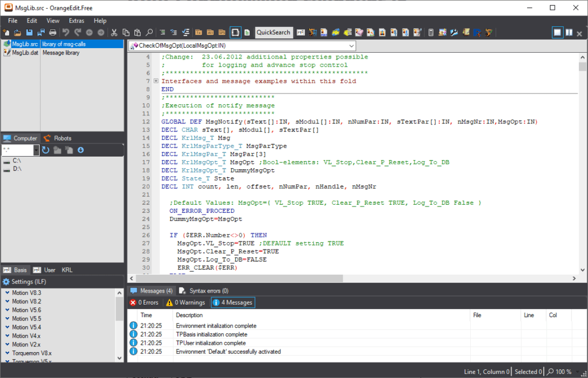
Task: Expand the Motion V8.3 item
Action: point(7,293)
